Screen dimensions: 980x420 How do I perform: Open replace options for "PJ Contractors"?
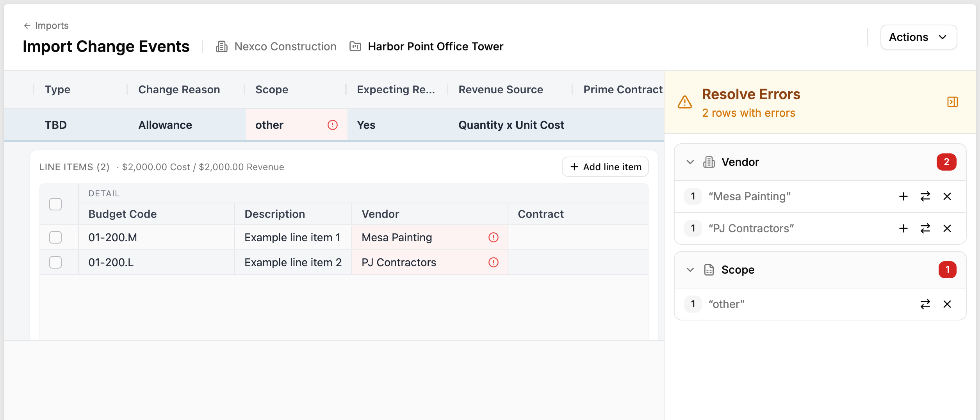point(925,228)
